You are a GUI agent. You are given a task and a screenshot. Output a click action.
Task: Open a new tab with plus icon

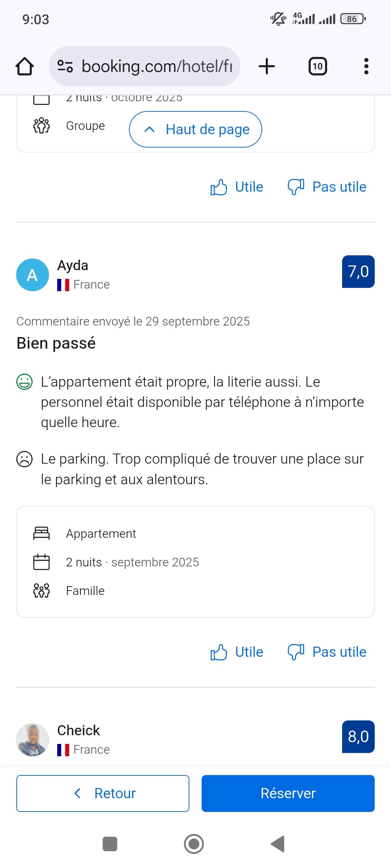(267, 67)
